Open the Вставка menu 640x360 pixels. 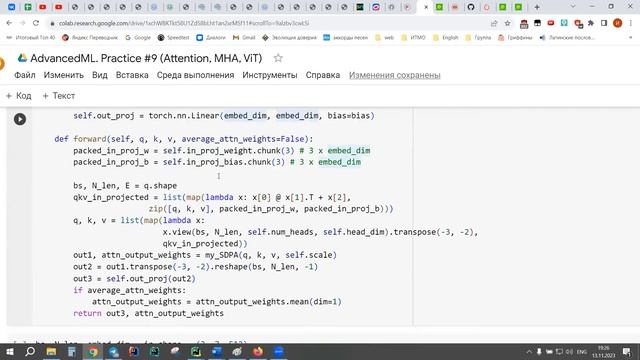(132, 75)
